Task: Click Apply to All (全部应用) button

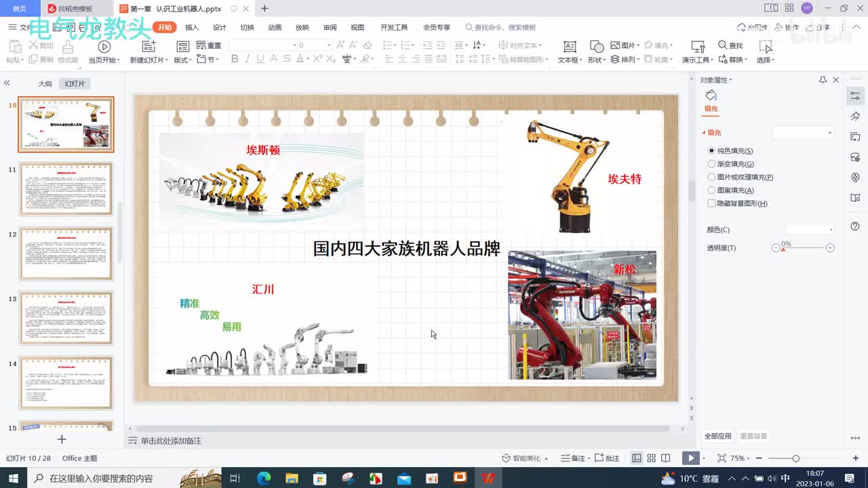Action: click(x=717, y=436)
